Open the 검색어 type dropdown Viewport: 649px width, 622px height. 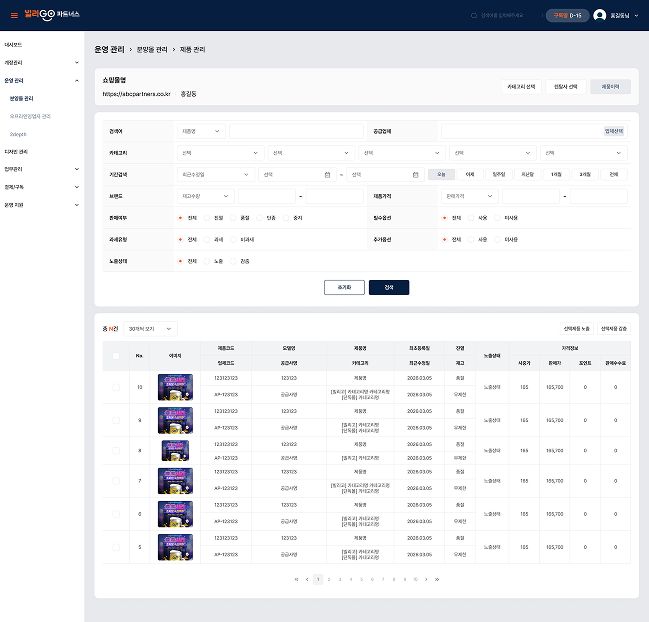(x=201, y=131)
